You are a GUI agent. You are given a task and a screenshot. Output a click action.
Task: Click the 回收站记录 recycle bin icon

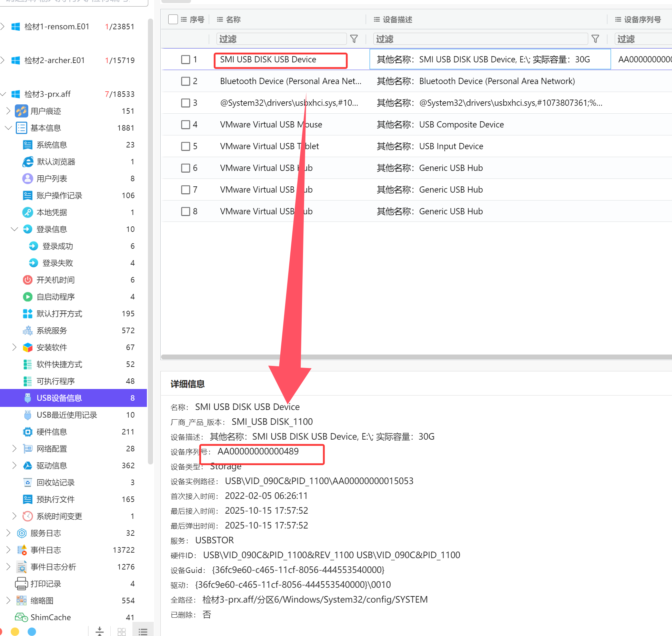pyautogui.click(x=28, y=482)
